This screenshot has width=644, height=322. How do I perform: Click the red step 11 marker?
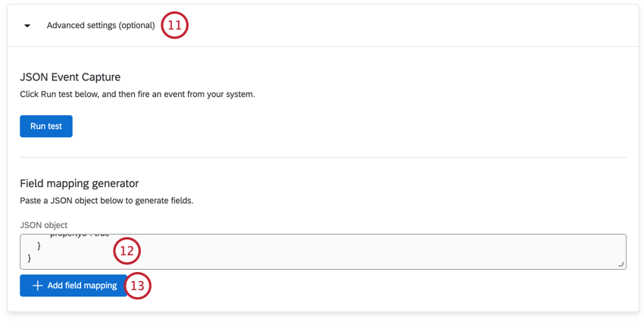click(x=175, y=26)
